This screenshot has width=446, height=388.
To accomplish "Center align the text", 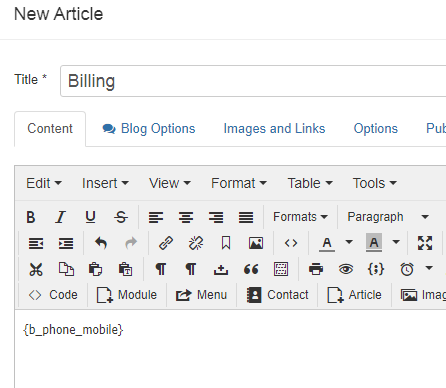I will coord(186,217).
